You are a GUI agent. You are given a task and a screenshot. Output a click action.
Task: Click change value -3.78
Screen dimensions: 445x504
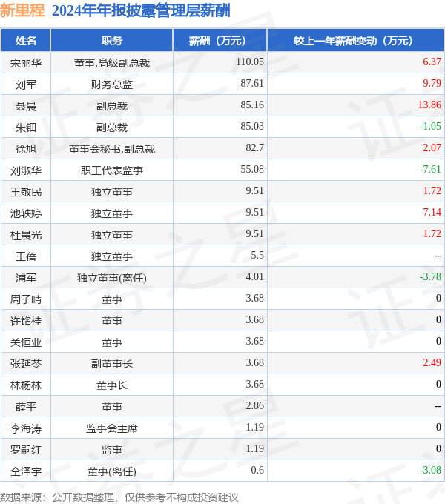coord(430,277)
